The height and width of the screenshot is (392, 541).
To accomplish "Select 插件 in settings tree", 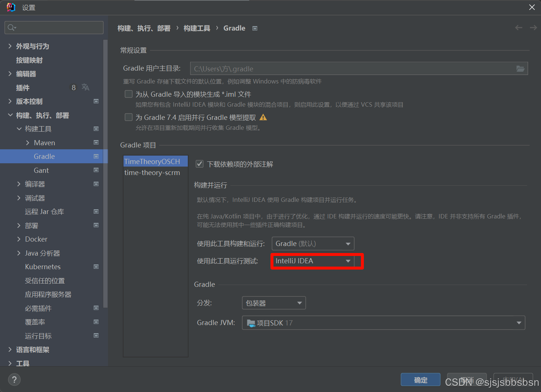I will (23, 88).
